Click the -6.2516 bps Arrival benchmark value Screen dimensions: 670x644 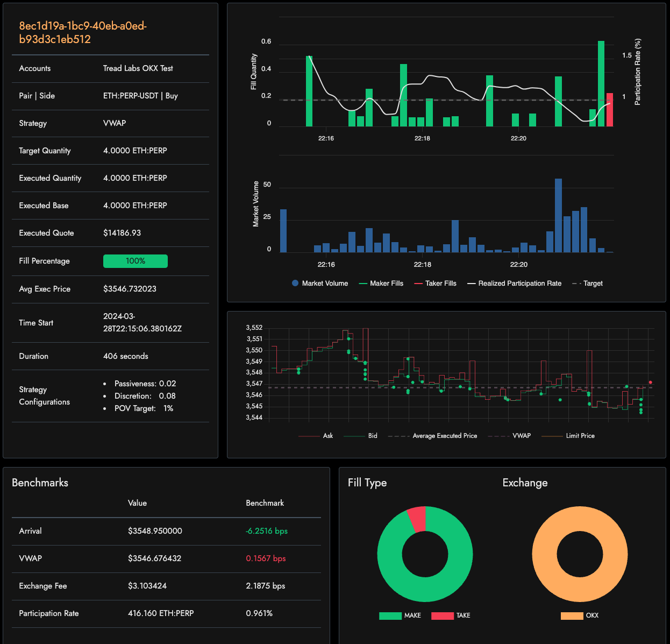(x=266, y=531)
